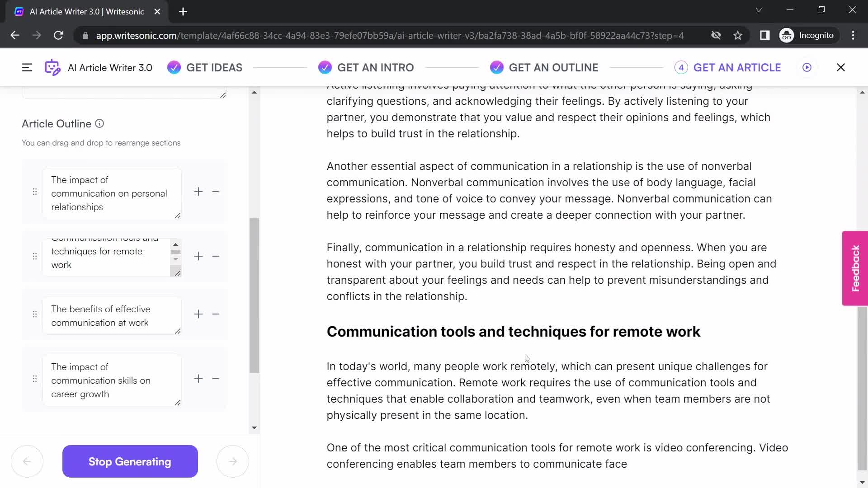Image resolution: width=868 pixels, height=488 pixels.
Task: Drag the article outline vertical scrollbar
Action: click(254, 262)
